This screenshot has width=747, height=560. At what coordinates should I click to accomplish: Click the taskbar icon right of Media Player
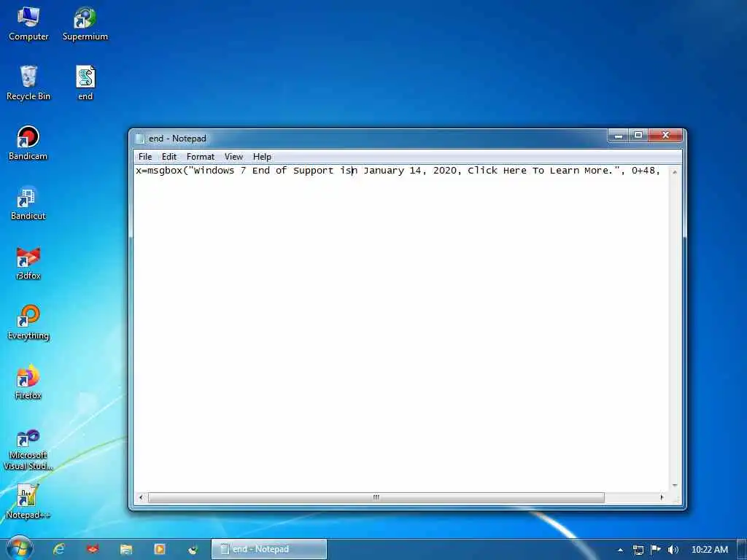pos(193,549)
